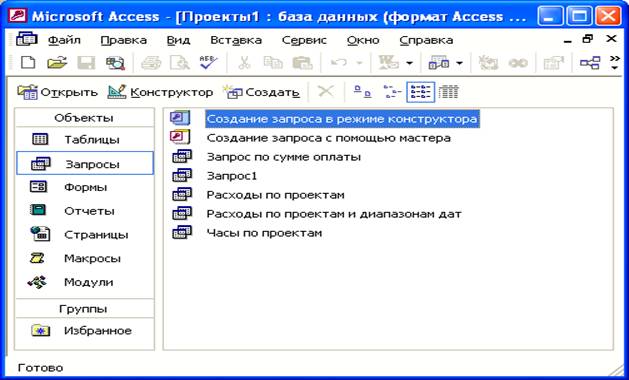The height and width of the screenshot is (380, 629).
Task: Expand the toolbar options chevron
Action: (615, 63)
